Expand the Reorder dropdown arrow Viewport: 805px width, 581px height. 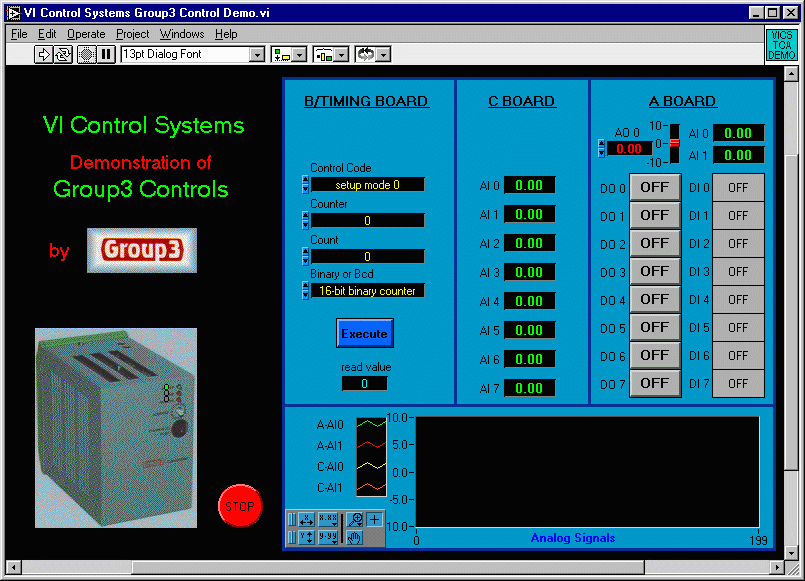point(384,54)
